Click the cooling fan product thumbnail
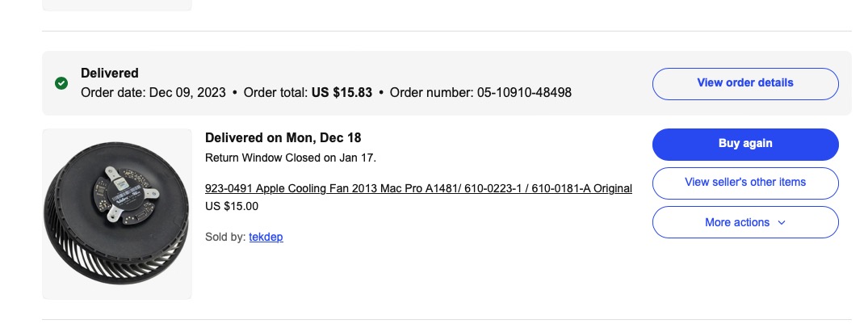 coord(117,214)
